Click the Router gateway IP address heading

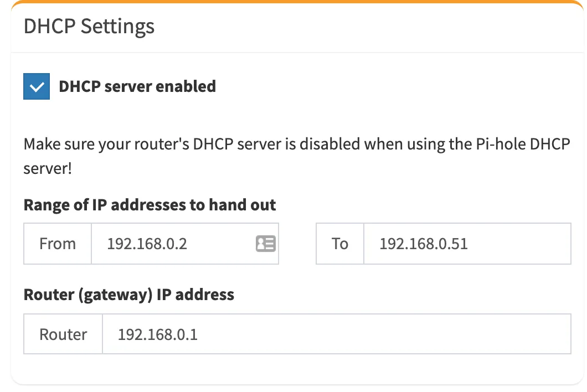point(128,295)
